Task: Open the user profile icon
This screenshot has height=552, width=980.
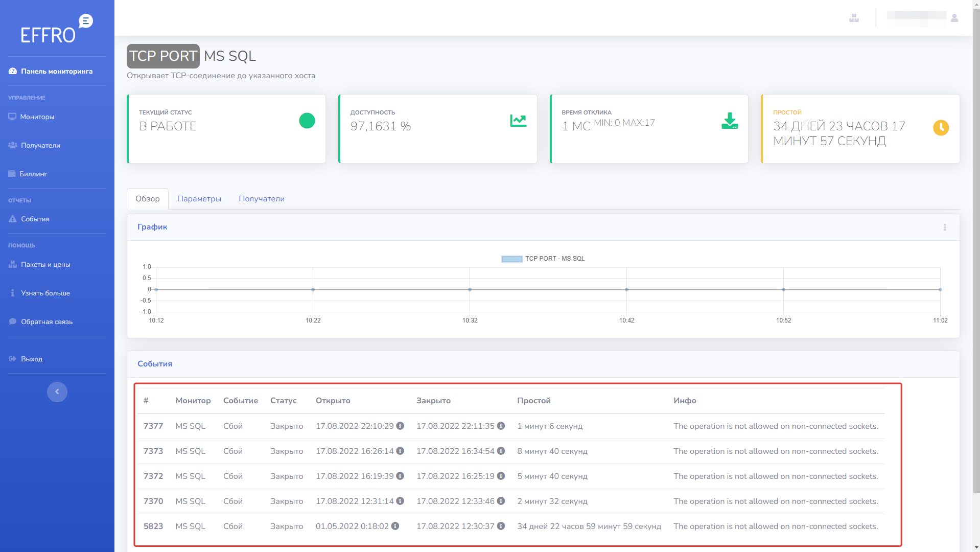Action: point(954,18)
